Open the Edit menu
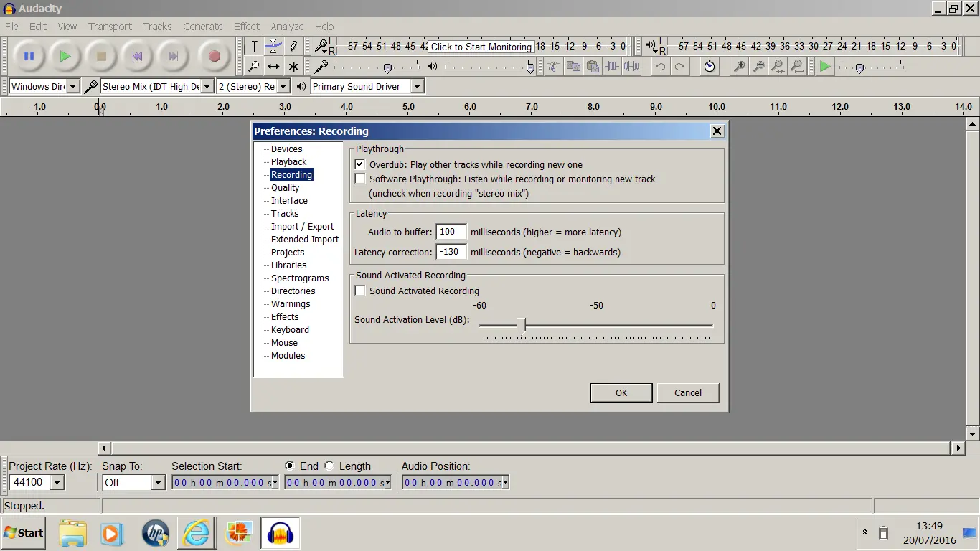The image size is (980, 551). click(x=38, y=27)
